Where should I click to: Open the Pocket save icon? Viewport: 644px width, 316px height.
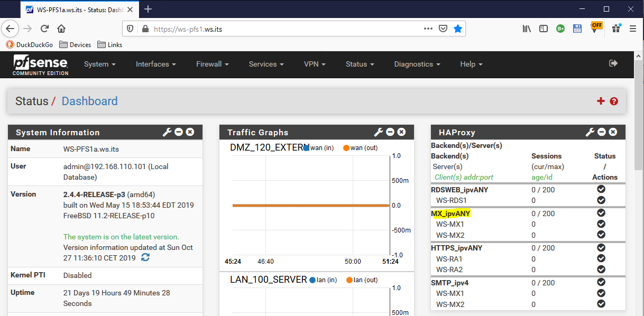(443, 29)
